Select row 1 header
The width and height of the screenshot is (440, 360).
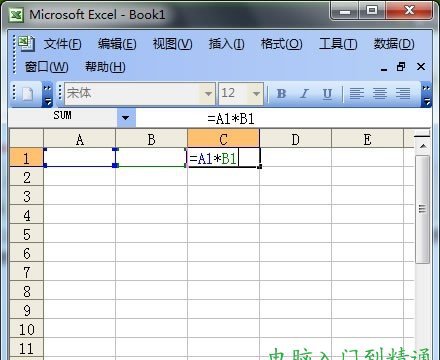27,158
